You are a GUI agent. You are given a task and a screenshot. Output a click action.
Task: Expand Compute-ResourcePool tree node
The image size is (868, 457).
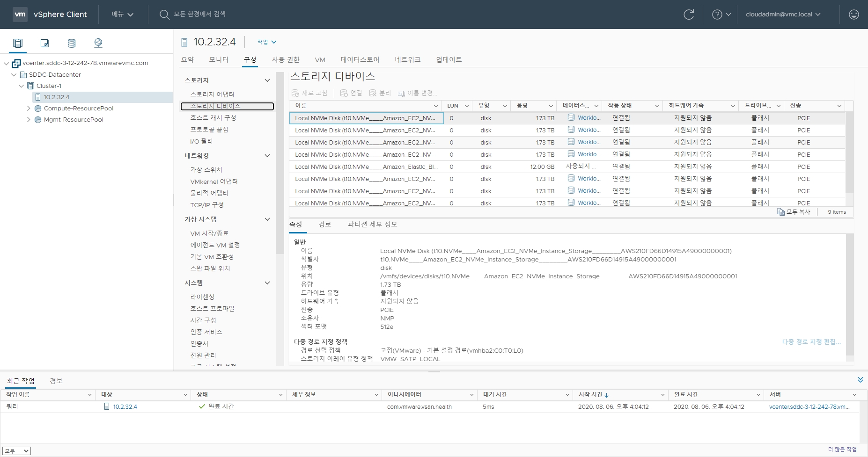(x=29, y=109)
